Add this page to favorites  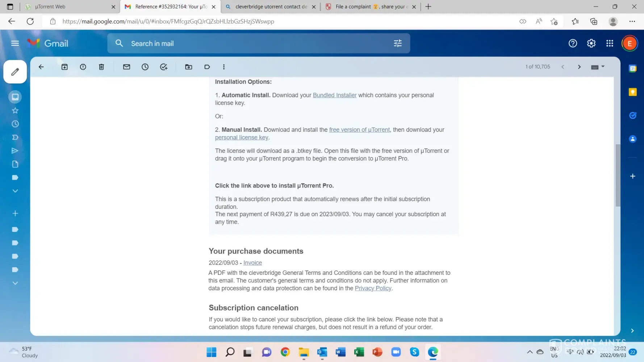554,21
